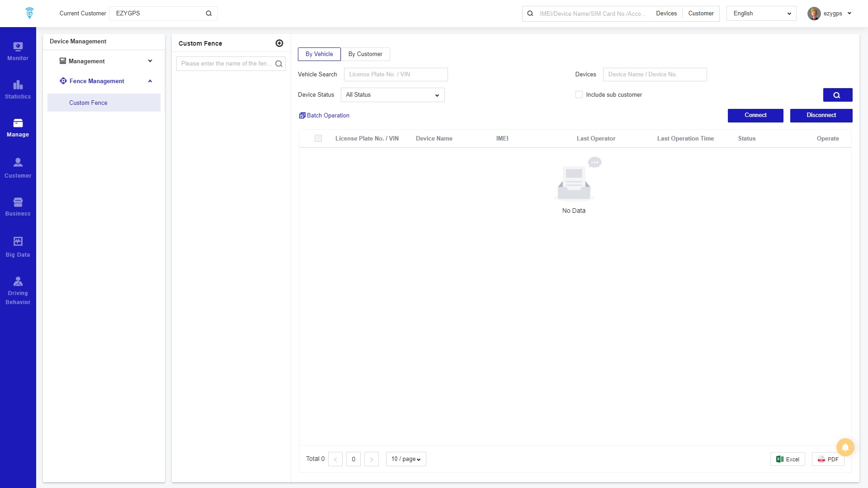Viewport: 868px width, 488px height.
Task: Click the add Custom Fence plus icon
Action: click(279, 43)
